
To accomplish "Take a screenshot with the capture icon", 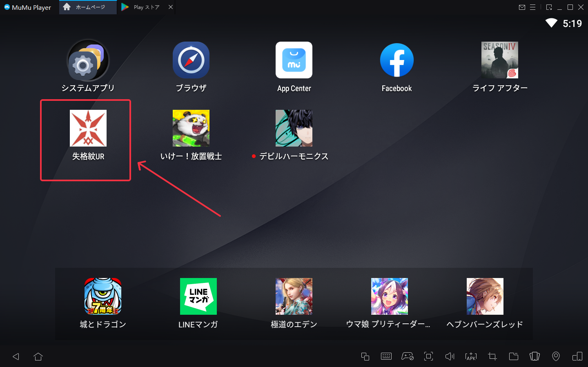I will (x=428, y=356).
